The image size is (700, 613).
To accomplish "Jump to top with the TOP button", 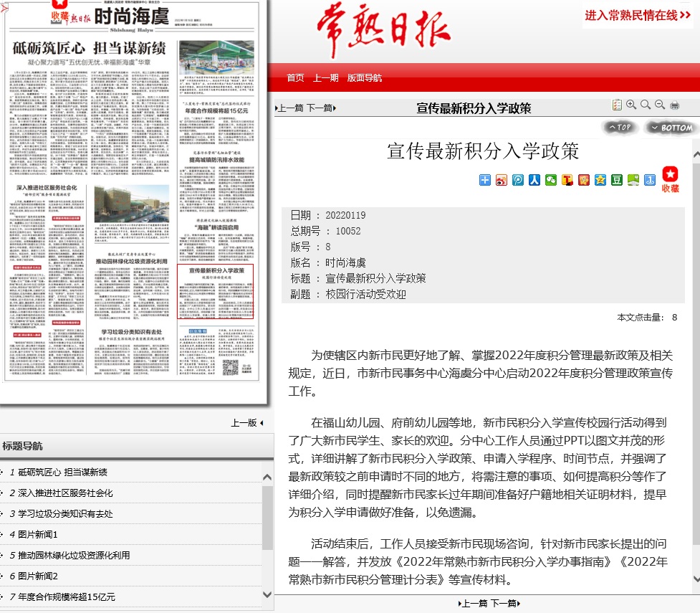I will (620, 128).
